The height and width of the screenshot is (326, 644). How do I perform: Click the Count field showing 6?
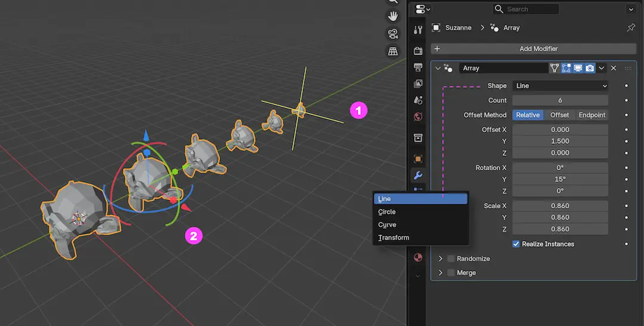point(560,100)
